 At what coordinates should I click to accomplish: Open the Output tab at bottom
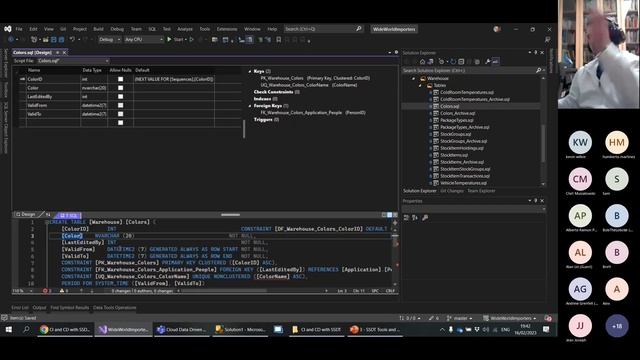(40, 308)
